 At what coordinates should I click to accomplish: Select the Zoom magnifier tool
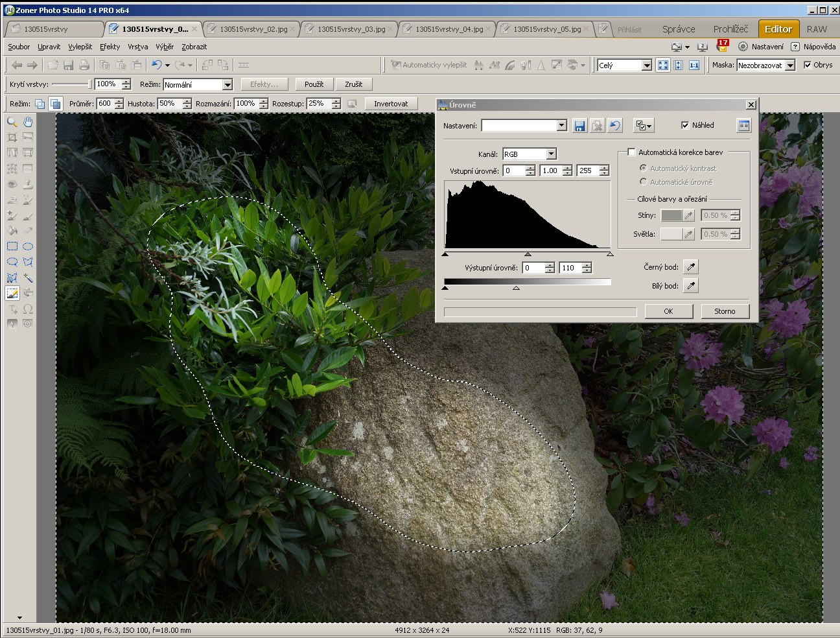point(12,121)
